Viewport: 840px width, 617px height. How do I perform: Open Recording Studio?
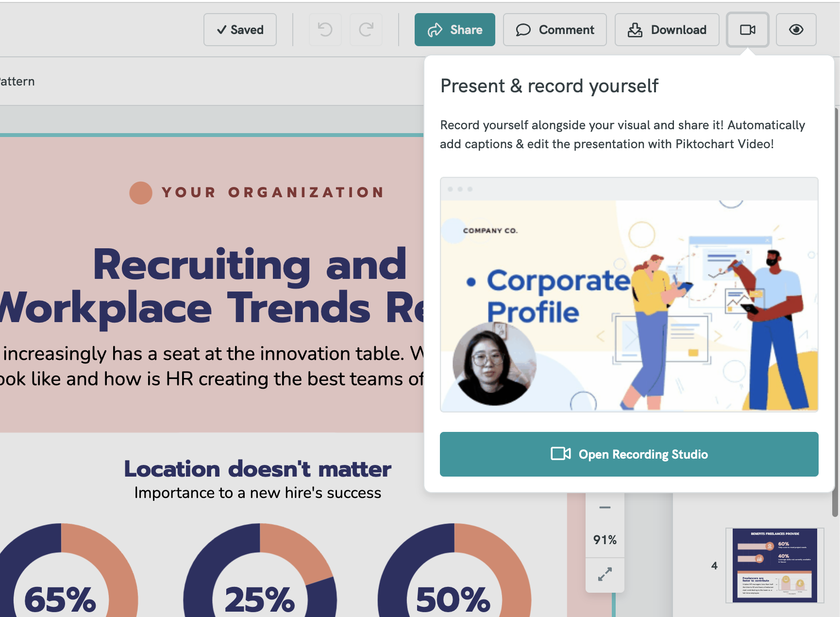[x=629, y=454]
